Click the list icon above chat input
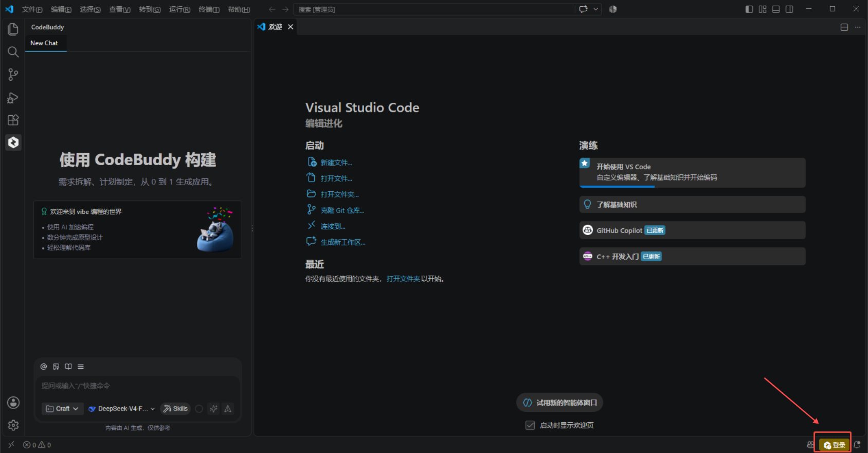This screenshot has height=453, width=868. point(81,367)
